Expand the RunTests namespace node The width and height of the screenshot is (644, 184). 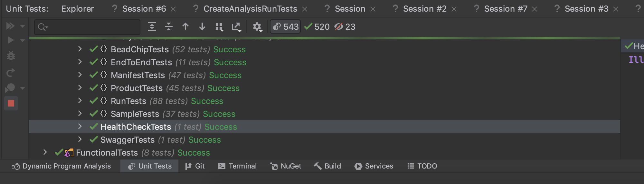pyautogui.click(x=80, y=101)
